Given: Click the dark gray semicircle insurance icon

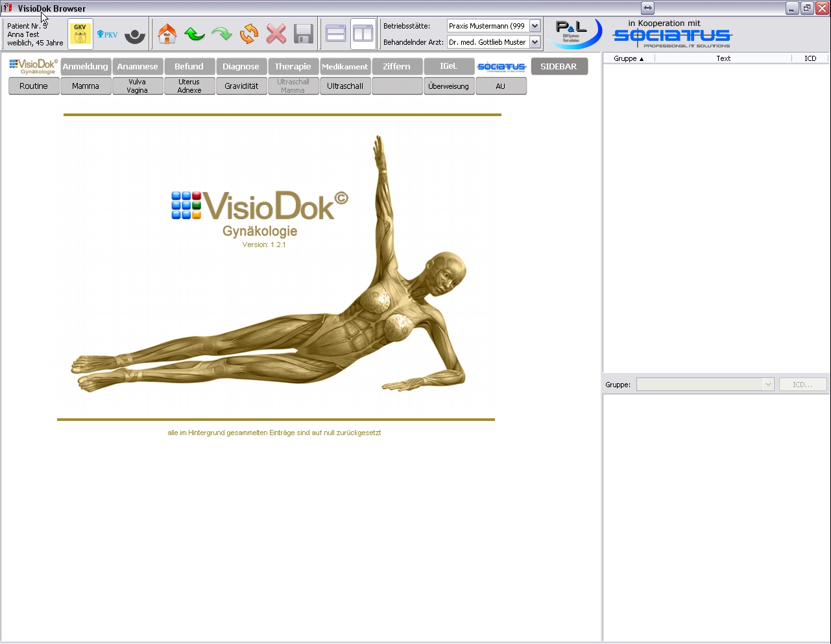Looking at the screenshot, I should pyautogui.click(x=135, y=36).
